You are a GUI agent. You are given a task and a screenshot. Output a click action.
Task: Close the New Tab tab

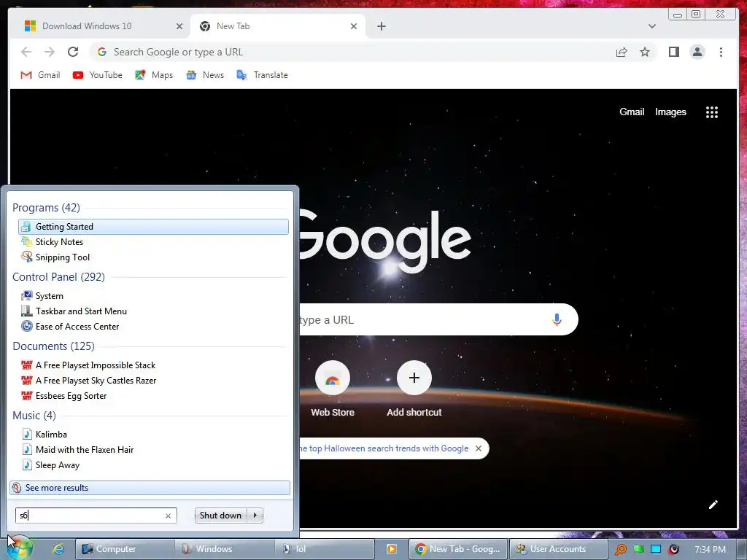[x=354, y=26]
